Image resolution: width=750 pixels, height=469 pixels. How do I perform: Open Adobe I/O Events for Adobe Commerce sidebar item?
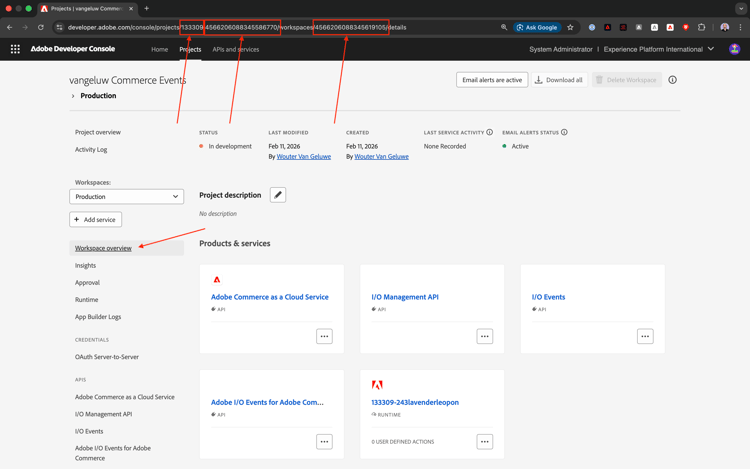(113, 453)
